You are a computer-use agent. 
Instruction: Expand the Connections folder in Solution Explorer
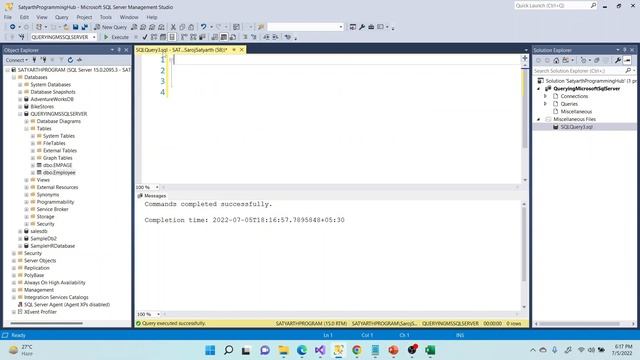tap(545, 96)
